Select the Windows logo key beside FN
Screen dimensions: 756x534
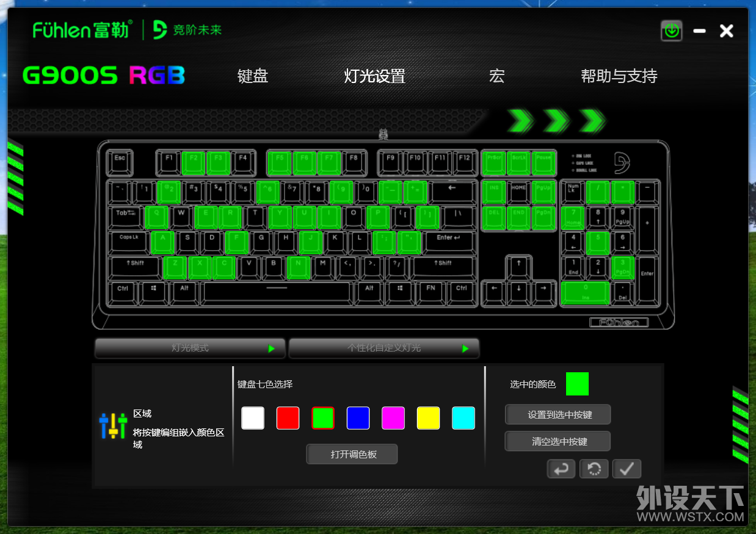[400, 292]
